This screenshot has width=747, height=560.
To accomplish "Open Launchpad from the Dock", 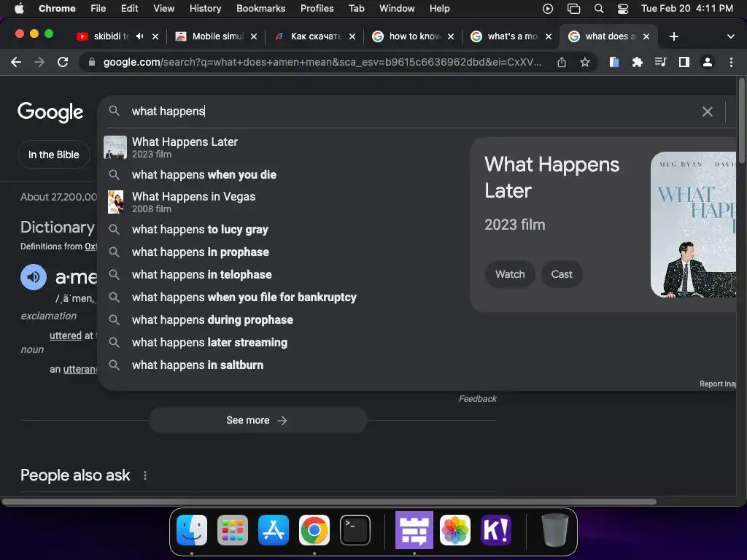I will 233,530.
